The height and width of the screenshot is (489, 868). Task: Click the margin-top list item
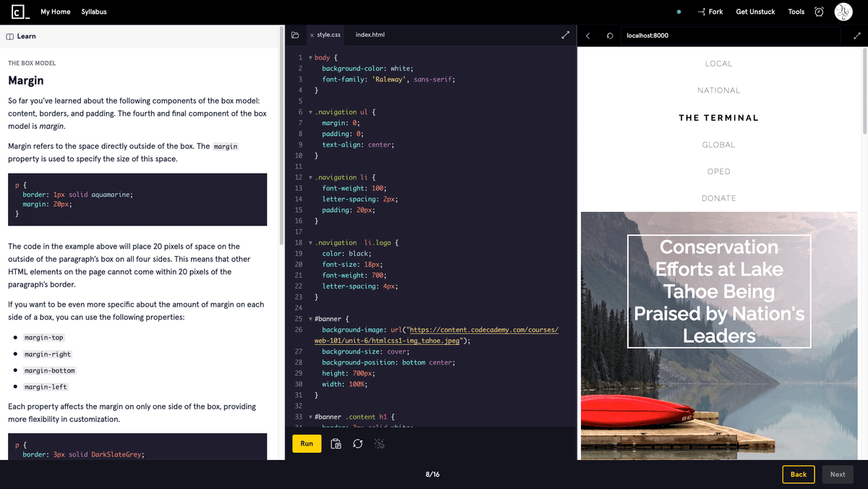click(x=44, y=338)
